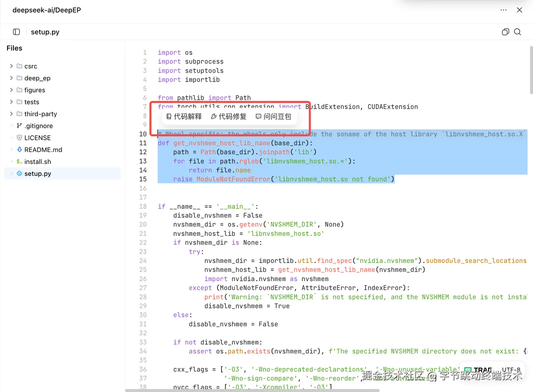Toggle the sidebar panel icon
The width and height of the screenshot is (533, 392).
pyautogui.click(x=16, y=32)
